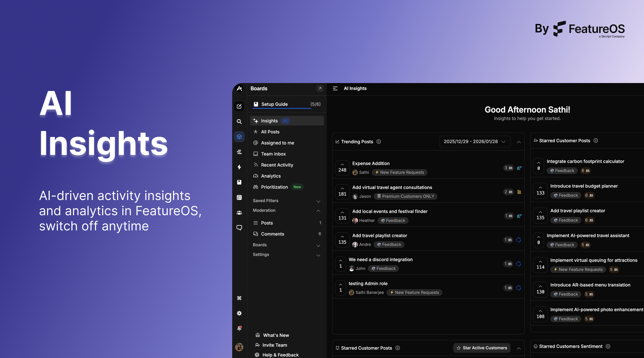The image size is (644, 358).
Task: Click the lightning bolt sidebar icon
Action: coord(239,167)
